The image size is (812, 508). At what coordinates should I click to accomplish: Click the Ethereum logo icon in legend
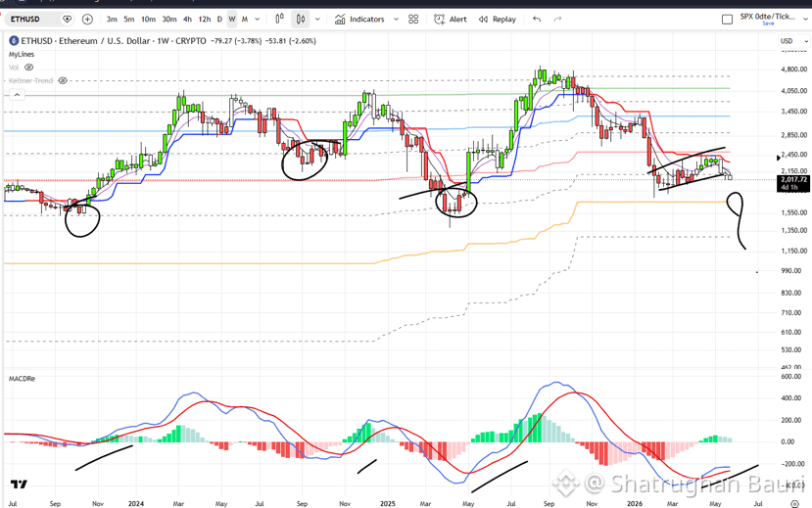coord(14,41)
